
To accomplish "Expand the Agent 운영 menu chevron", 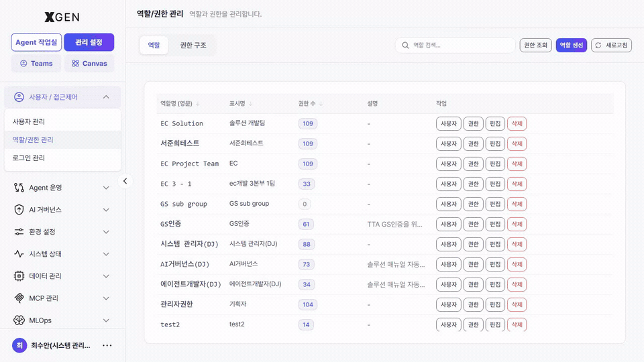I will tap(106, 188).
